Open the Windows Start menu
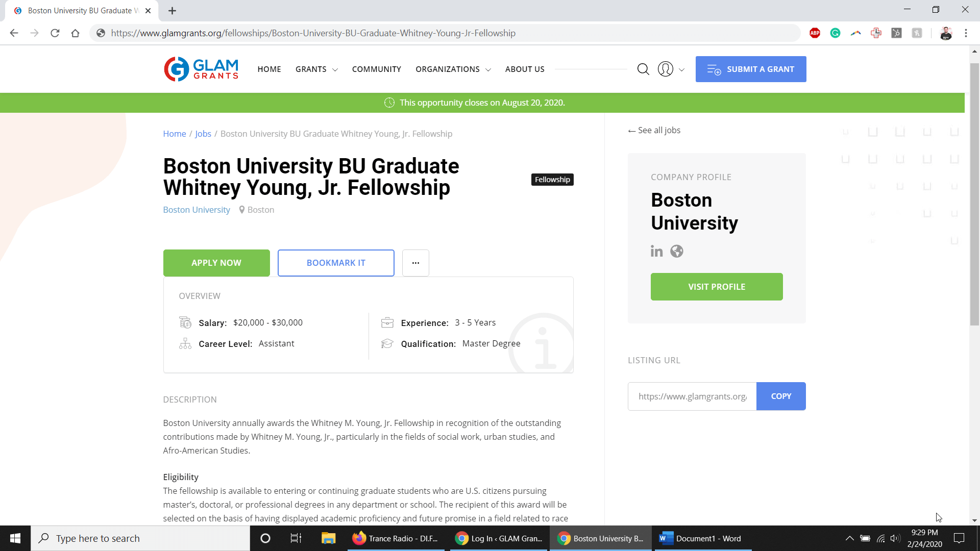 coord(15,538)
